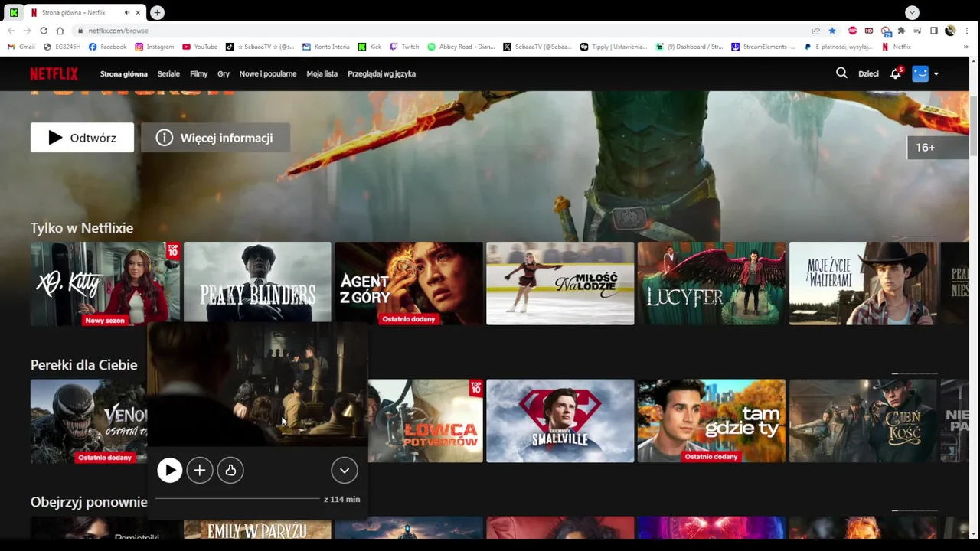Open XO, Kitty thumbnail
The height and width of the screenshot is (551, 980).
[x=105, y=283]
